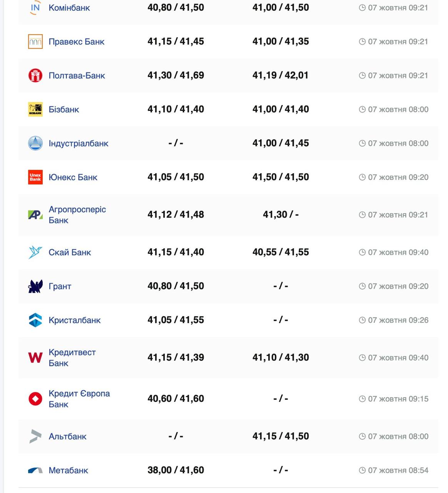Open the Полтава-Банк name link
Screen dimensions: 448x493
pos(77,75)
